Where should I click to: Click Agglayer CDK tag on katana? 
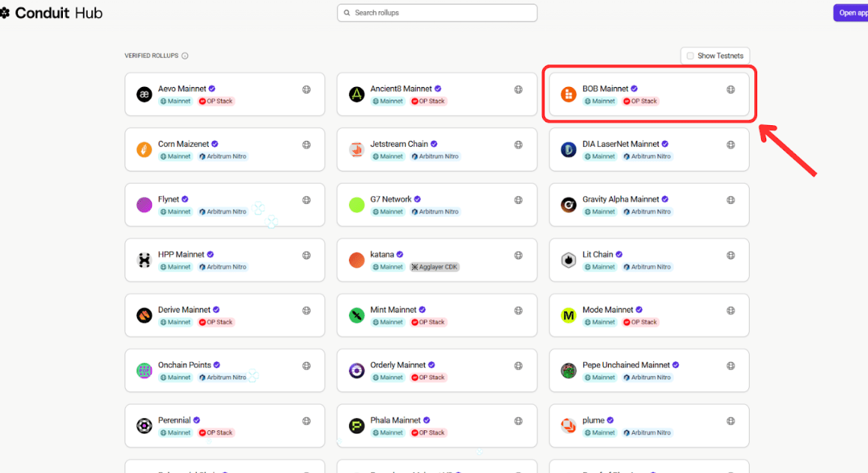point(434,267)
